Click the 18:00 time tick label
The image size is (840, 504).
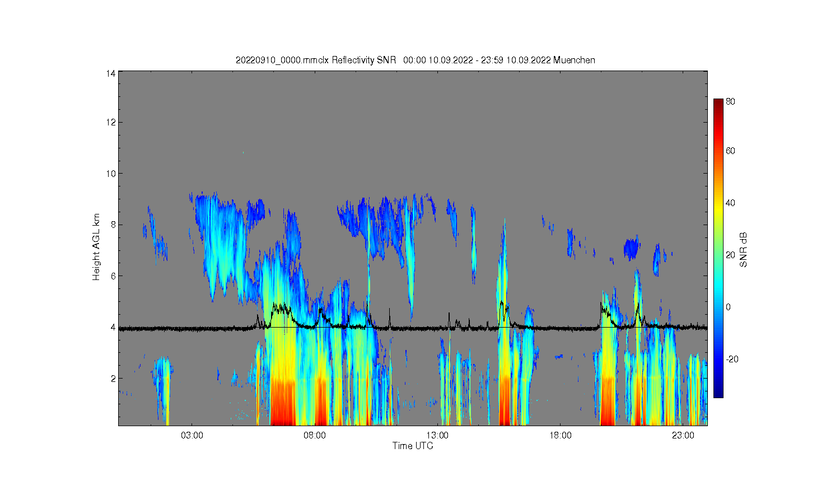click(x=560, y=436)
